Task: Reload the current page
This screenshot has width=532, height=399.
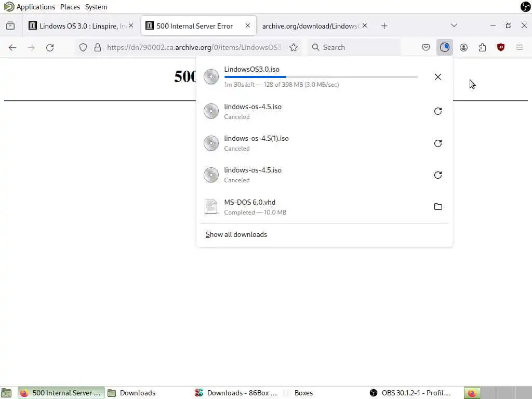Action: (50, 47)
